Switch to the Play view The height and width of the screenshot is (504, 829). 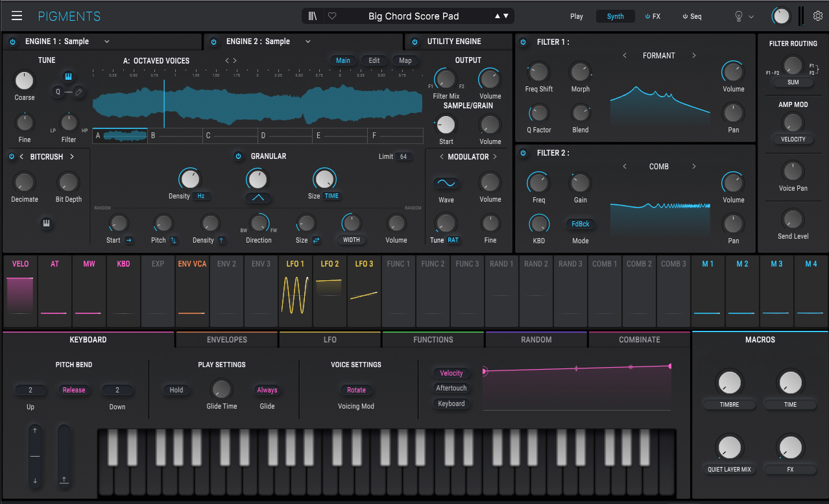click(577, 16)
